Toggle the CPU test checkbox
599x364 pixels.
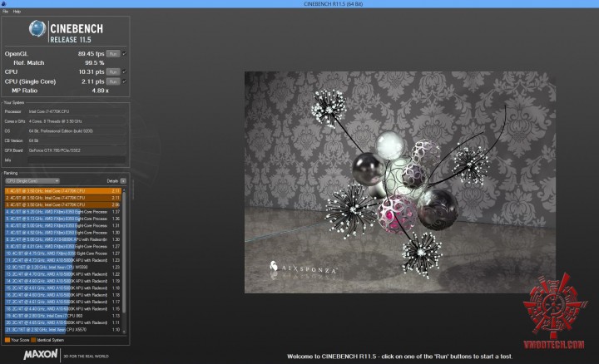click(x=125, y=71)
